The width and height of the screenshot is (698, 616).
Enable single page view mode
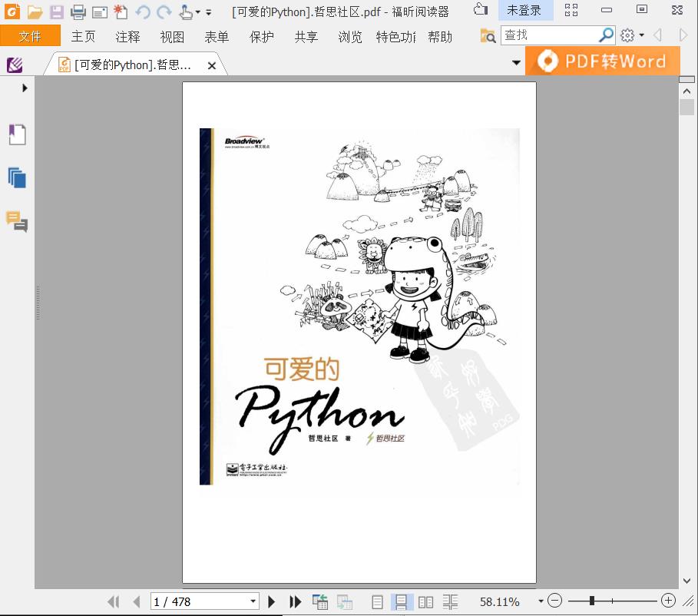point(377,602)
